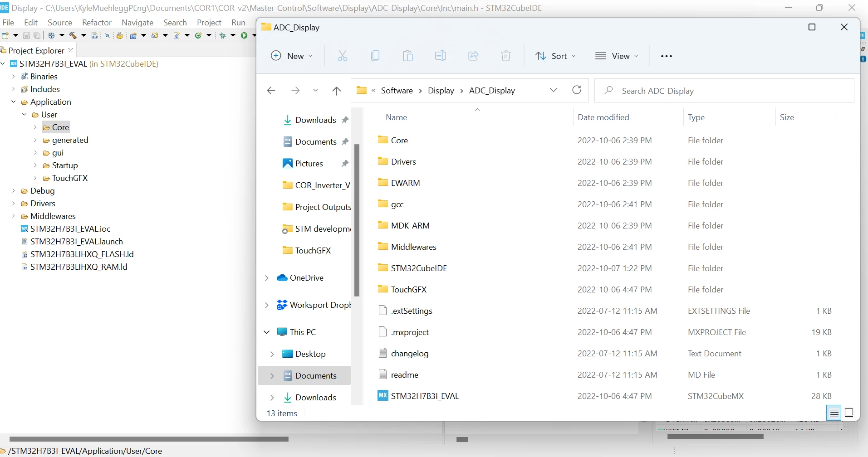
Task: Click the Project Explorer horizontal scrollbar
Action: tap(149, 439)
